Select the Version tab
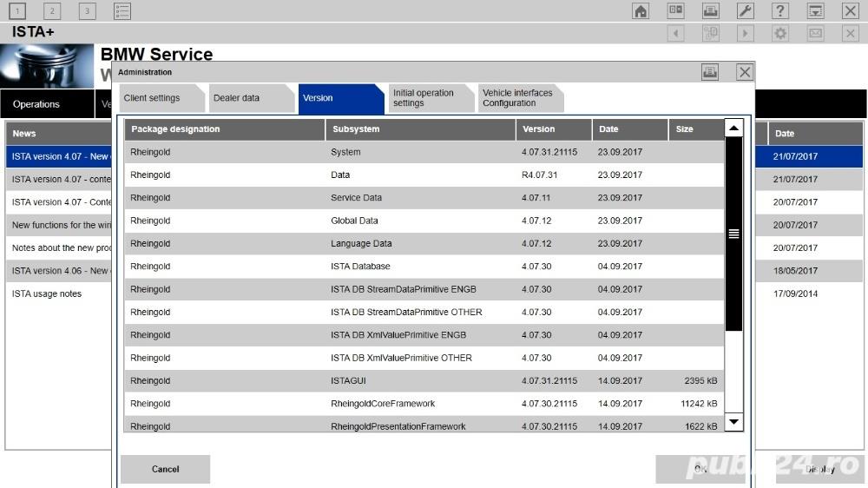The width and height of the screenshot is (868, 488). tap(340, 99)
